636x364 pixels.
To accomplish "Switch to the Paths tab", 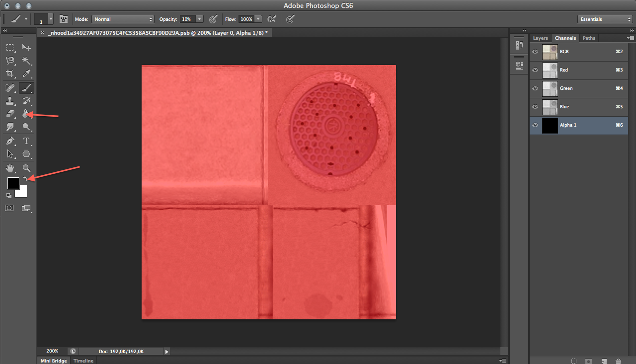I will pyautogui.click(x=589, y=38).
